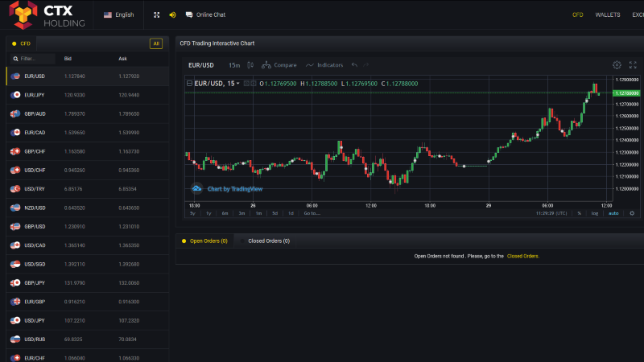The width and height of the screenshot is (644, 362).
Task: Select the CFD tab in instruments panel
Action: [x=22, y=43]
